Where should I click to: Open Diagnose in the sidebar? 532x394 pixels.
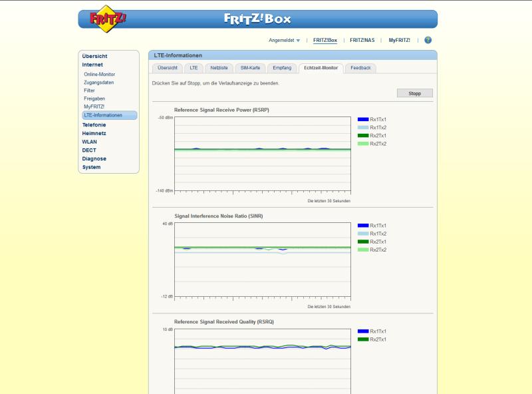click(x=94, y=158)
